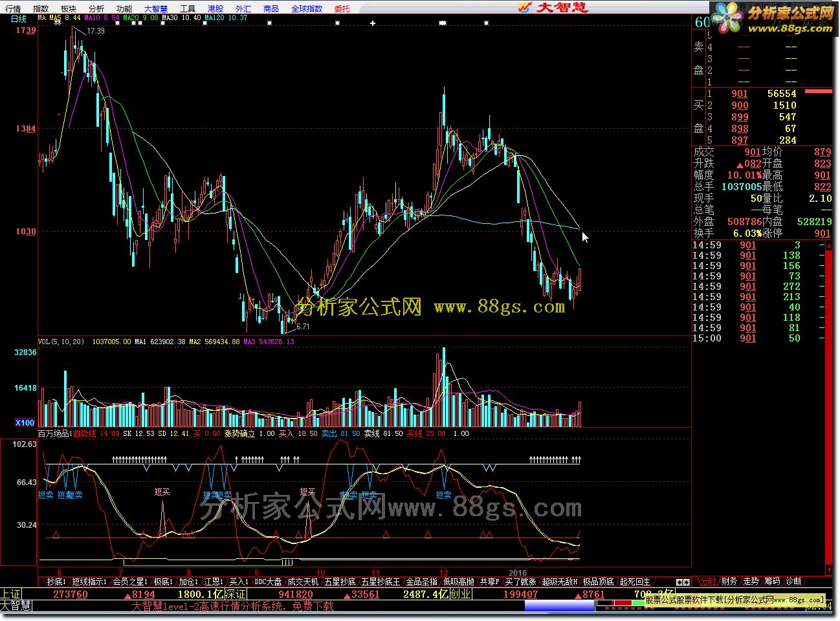
Task: Open the 全球指数 menu
Action: [x=307, y=8]
